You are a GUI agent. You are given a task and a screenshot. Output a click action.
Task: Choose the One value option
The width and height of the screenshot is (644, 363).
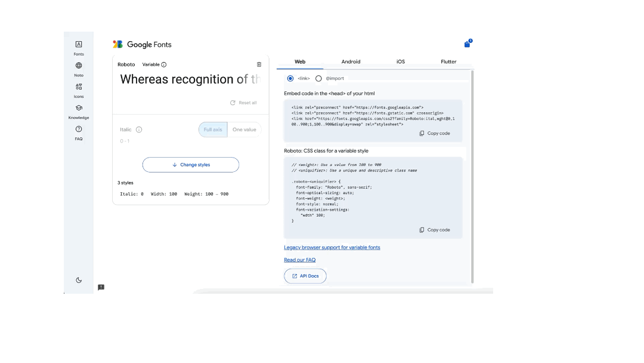[244, 130]
